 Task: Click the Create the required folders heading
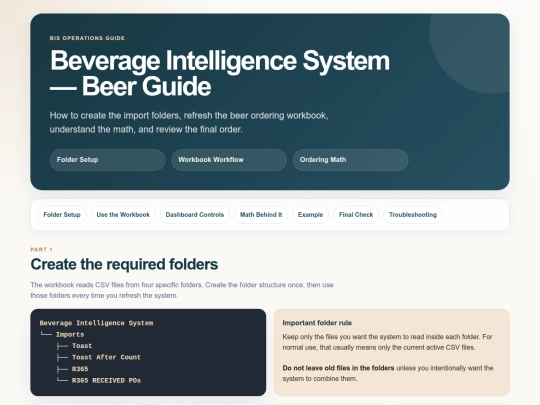tap(124, 264)
